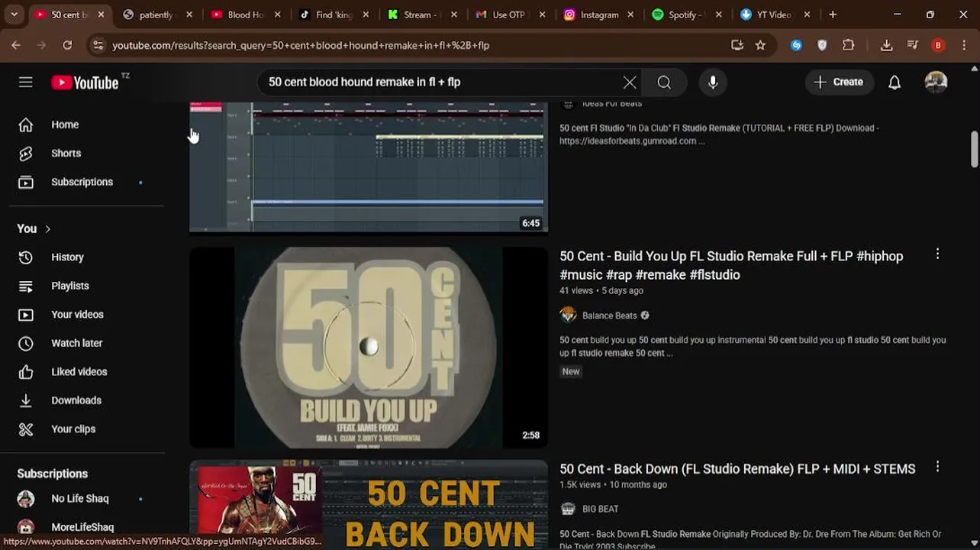Reload the page
The width and height of the screenshot is (980, 550).
click(67, 45)
